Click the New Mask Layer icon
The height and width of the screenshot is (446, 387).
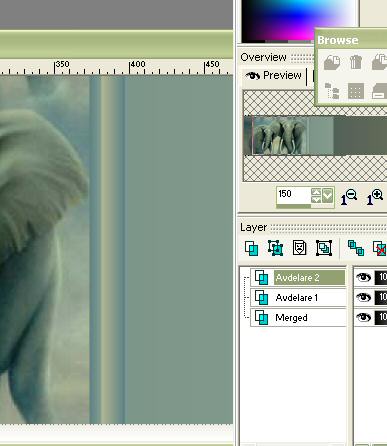tap(299, 248)
